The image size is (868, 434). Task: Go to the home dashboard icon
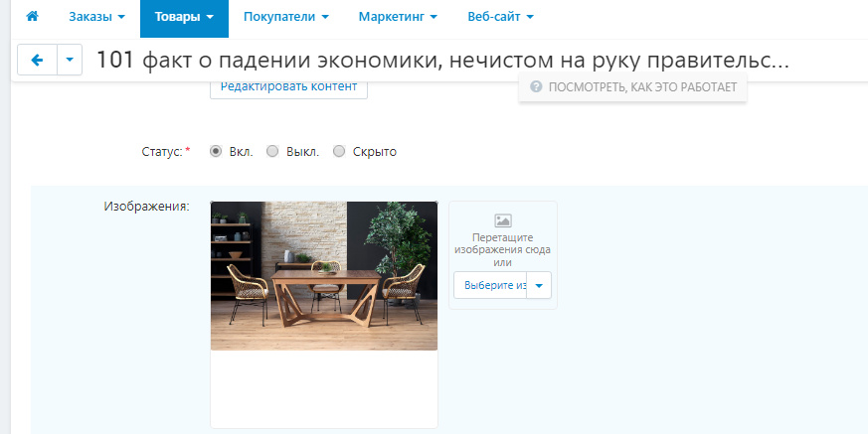tap(32, 17)
